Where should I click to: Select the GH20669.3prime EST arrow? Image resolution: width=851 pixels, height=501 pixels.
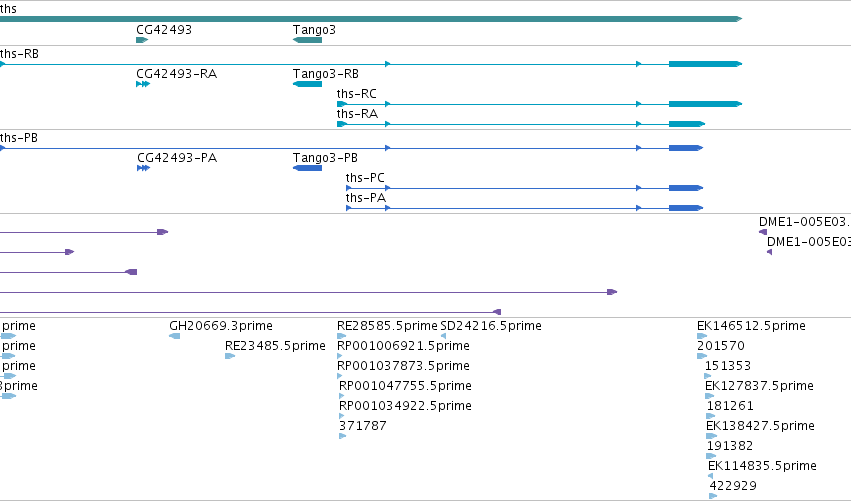pyautogui.click(x=174, y=336)
